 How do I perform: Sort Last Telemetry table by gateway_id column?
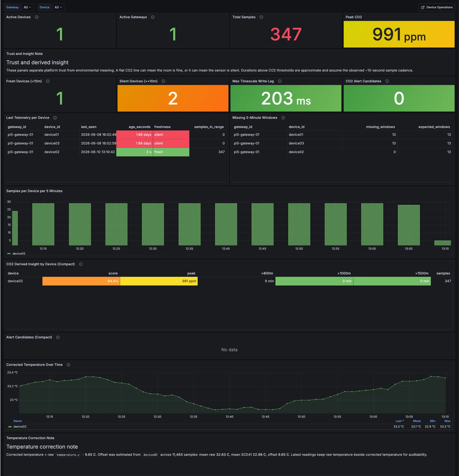point(17,127)
